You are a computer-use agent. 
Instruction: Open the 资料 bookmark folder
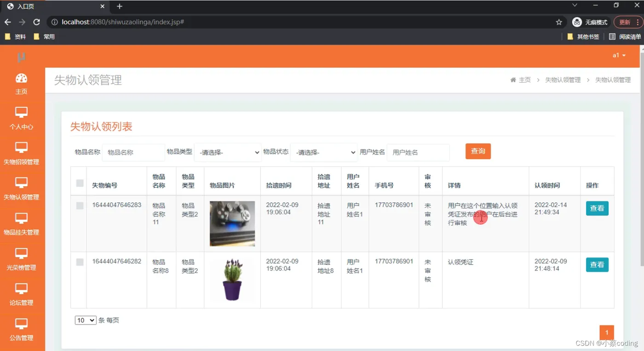coord(15,36)
